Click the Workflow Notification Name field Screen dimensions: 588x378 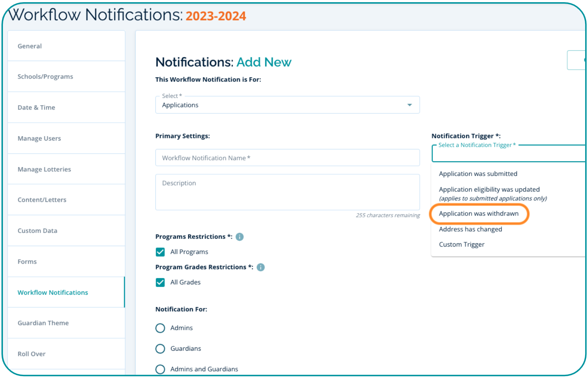[287, 158]
